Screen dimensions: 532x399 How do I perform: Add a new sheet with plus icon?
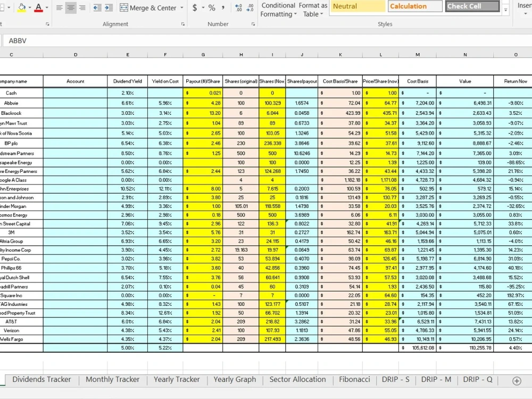click(x=517, y=381)
